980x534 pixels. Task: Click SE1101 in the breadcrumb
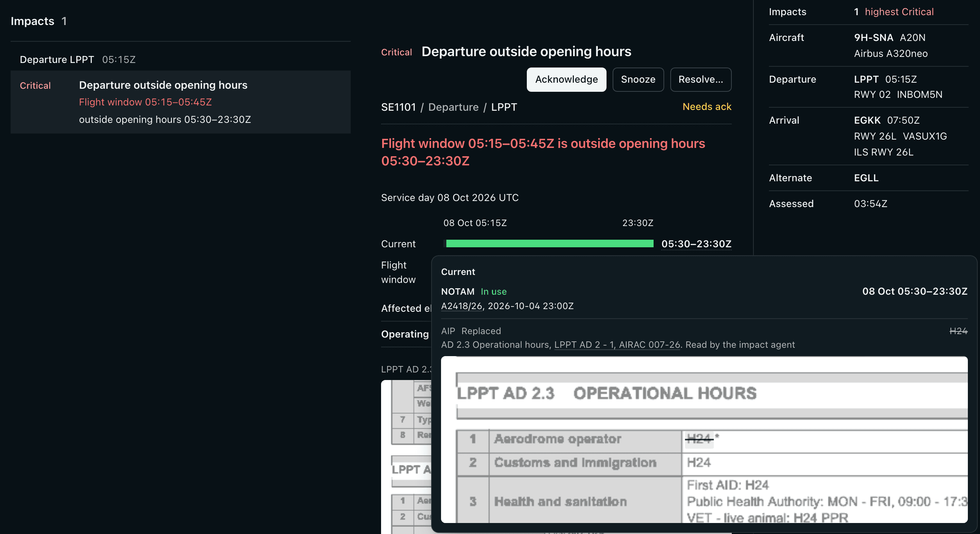(x=398, y=107)
